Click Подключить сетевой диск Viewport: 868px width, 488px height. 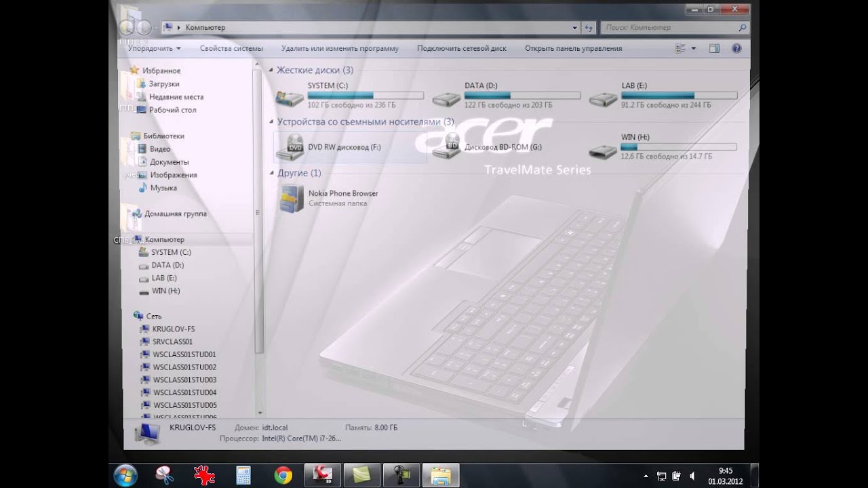coord(462,48)
